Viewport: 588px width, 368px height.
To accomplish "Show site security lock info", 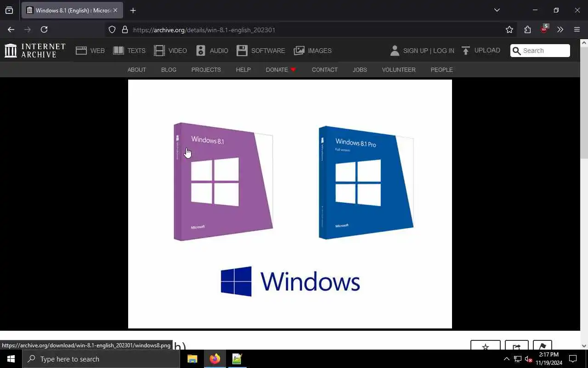I will point(124,29).
